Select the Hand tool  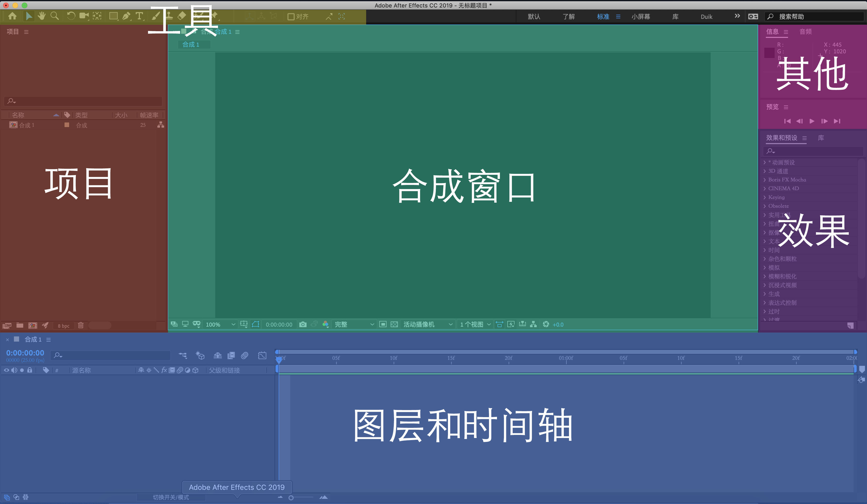tap(42, 16)
